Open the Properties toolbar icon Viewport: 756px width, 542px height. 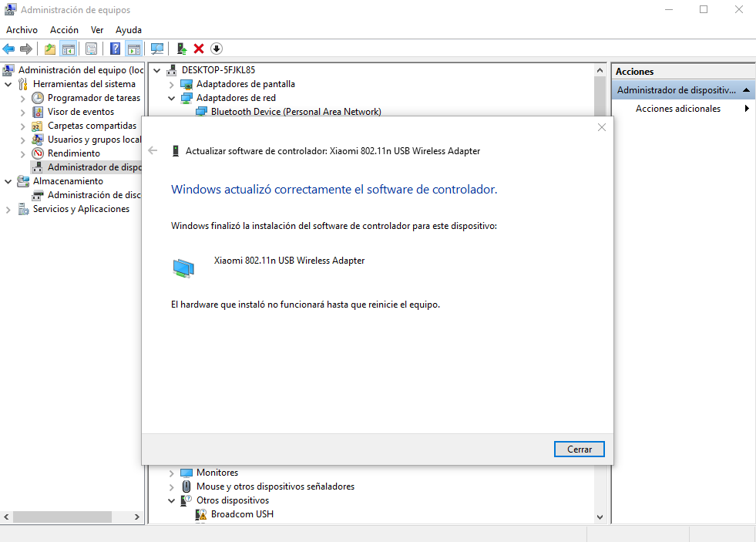91,49
